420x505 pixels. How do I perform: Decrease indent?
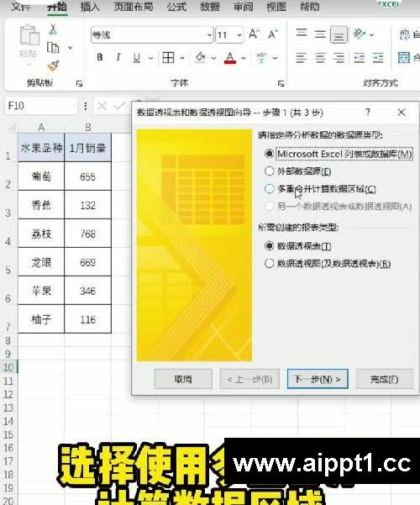[x=360, y=58]
